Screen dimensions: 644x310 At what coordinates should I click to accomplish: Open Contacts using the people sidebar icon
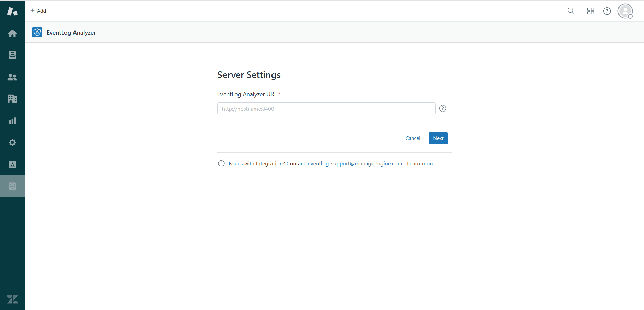12,77
